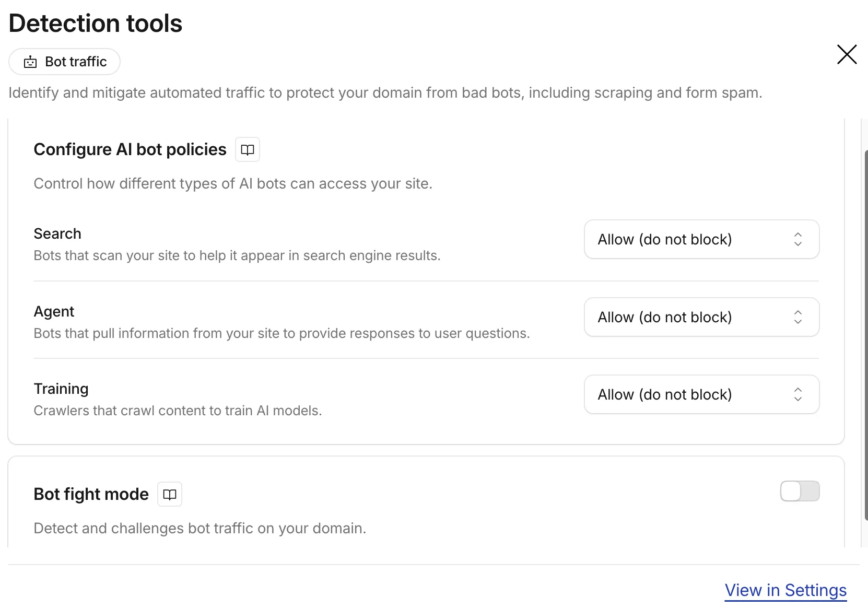
Task: Open the Training crawlers policy dropdown
Action: pos(701,394)
